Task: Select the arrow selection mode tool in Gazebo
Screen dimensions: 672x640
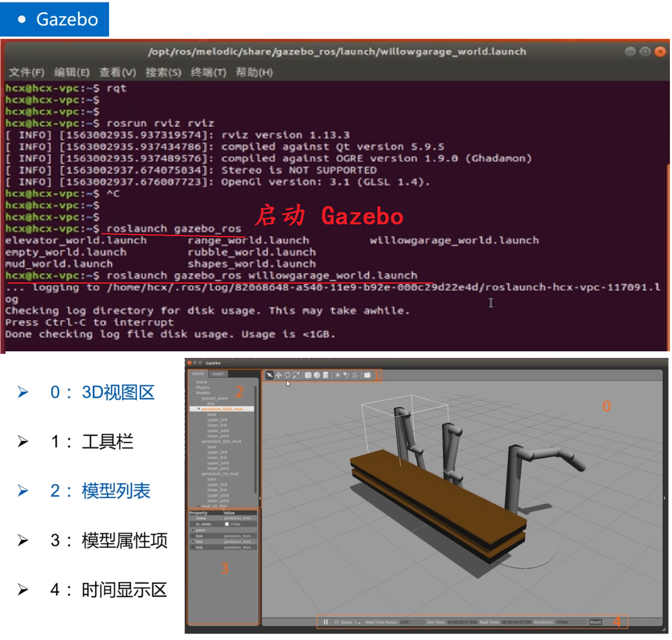Action: click(x=269, y=375)
